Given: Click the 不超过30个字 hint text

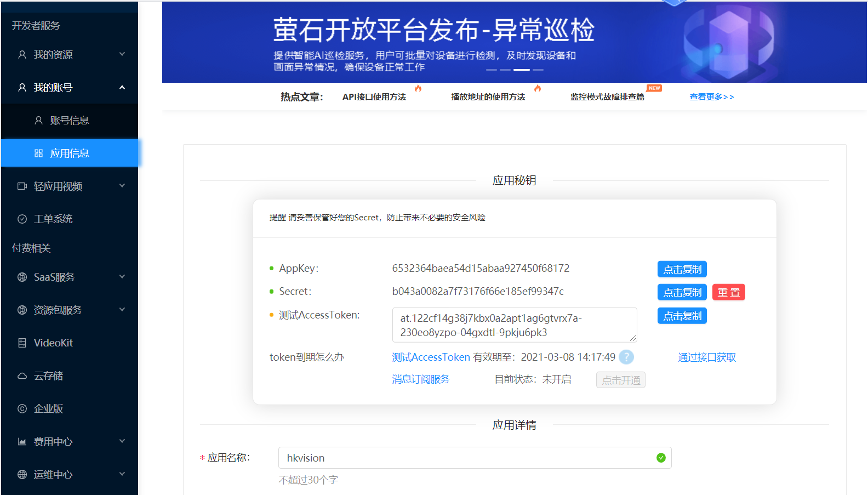Looking at the screenshot, I should pos(309,480).
